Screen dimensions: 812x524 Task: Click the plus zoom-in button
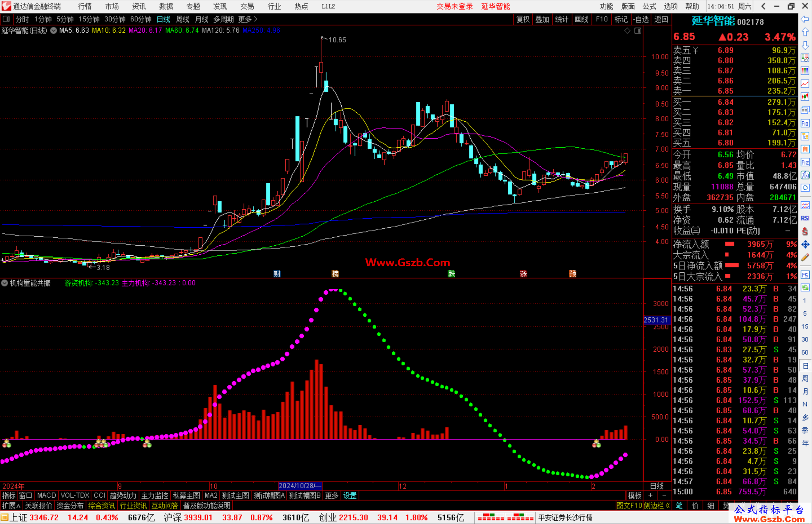650,495
